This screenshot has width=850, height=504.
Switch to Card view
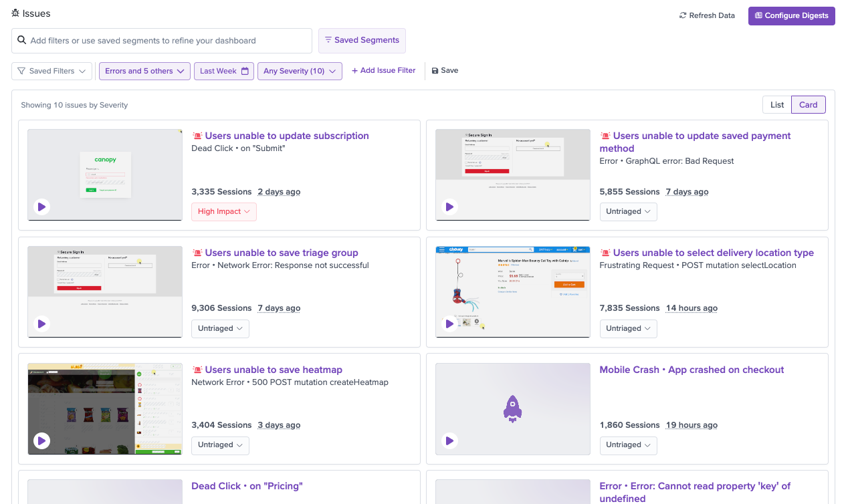809,105
